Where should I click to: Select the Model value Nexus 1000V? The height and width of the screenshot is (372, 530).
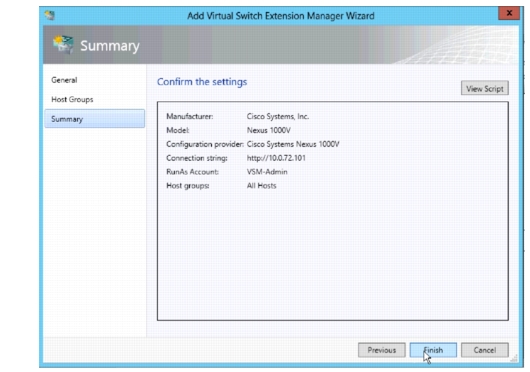click(x=269, y=130)
